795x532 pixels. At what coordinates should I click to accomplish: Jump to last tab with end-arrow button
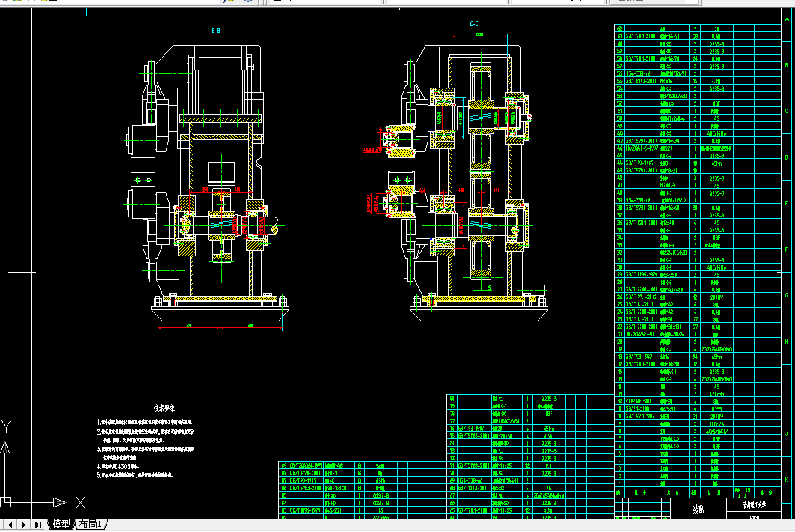pyautogui.click(x=37, y=525)
